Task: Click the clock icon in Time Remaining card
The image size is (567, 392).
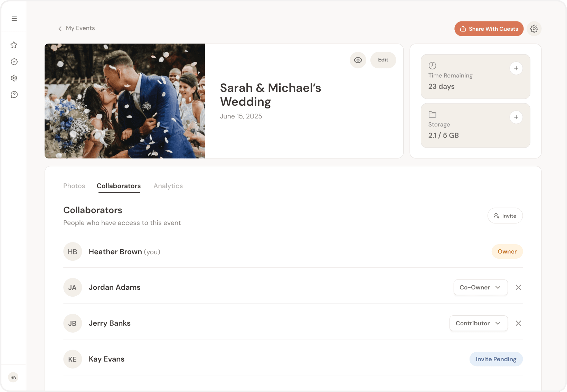Action: point(432,66)
